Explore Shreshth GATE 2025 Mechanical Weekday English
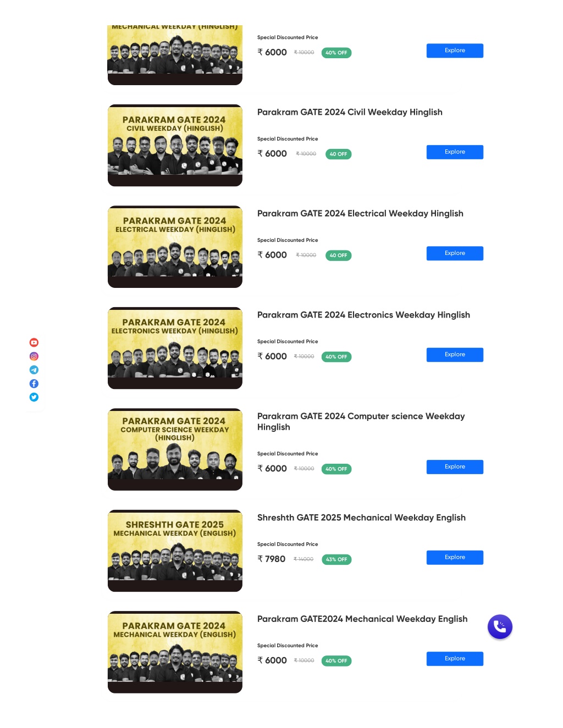The height and width of the screenshot is (728, 563). click(x=455, y=558)
